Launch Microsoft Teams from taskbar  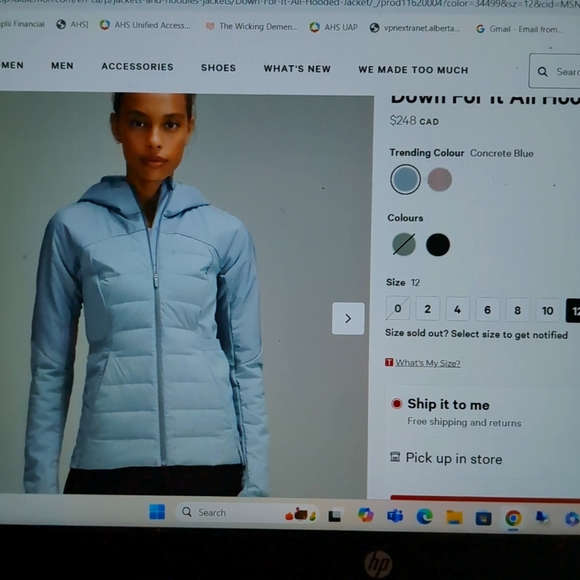click(395, 515)
